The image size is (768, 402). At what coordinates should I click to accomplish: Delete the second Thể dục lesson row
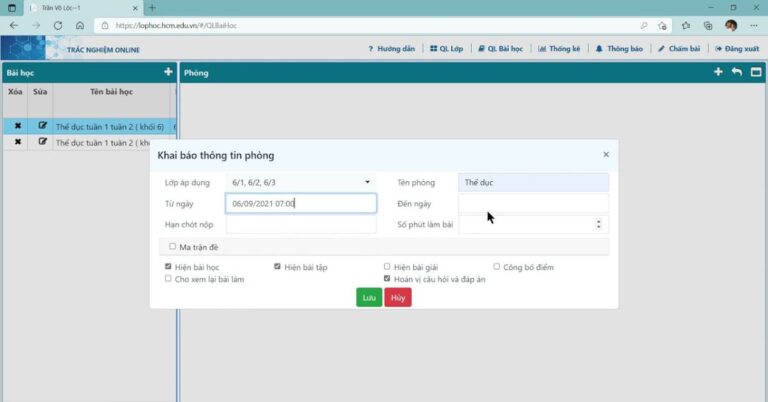click(x=18, y=142)
